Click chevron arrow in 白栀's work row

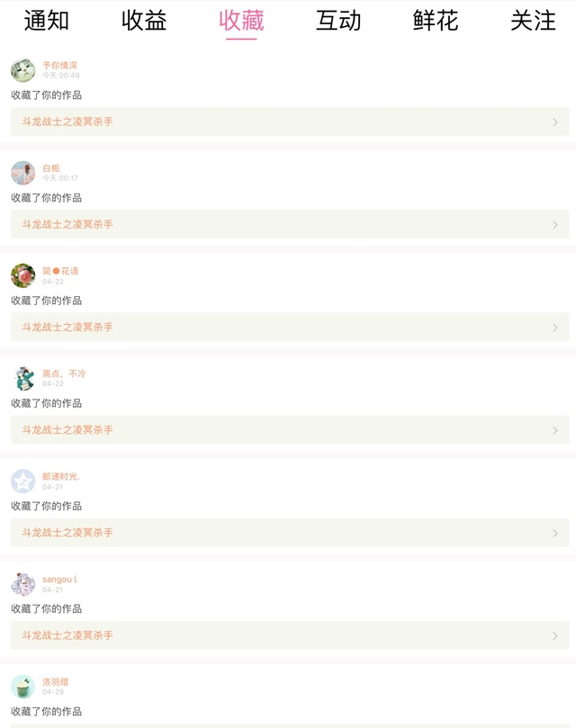554,225
